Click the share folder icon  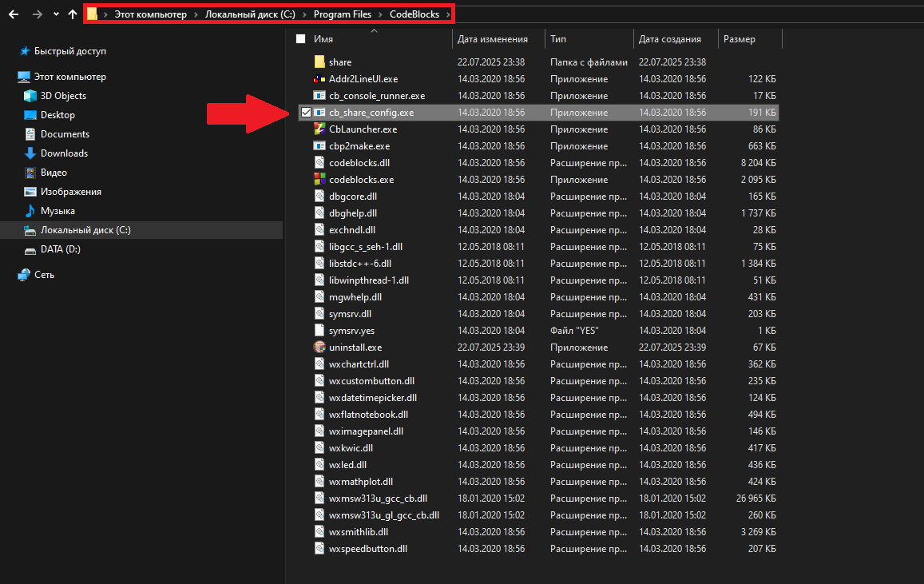[319, 62]
